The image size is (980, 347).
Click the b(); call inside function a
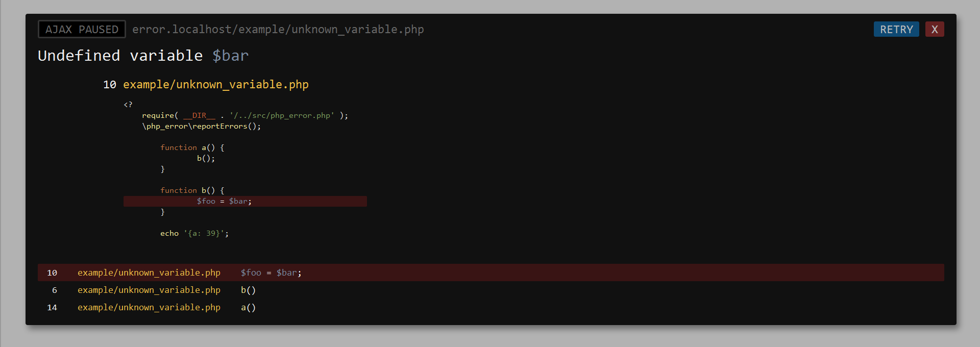click(x=205, y=158)
